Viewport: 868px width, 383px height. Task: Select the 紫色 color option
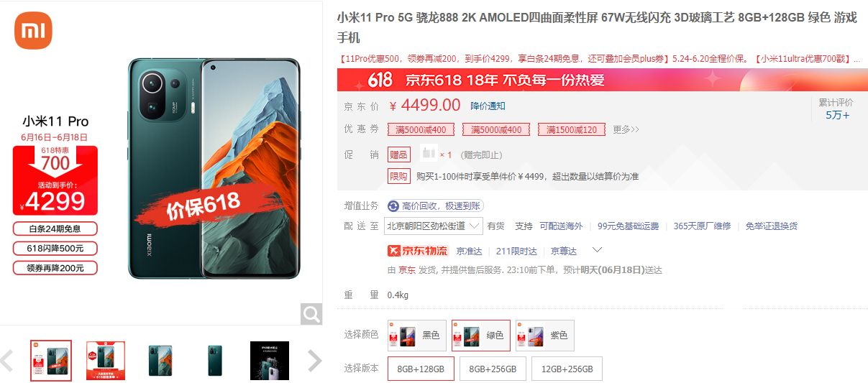tap(545, 336)
